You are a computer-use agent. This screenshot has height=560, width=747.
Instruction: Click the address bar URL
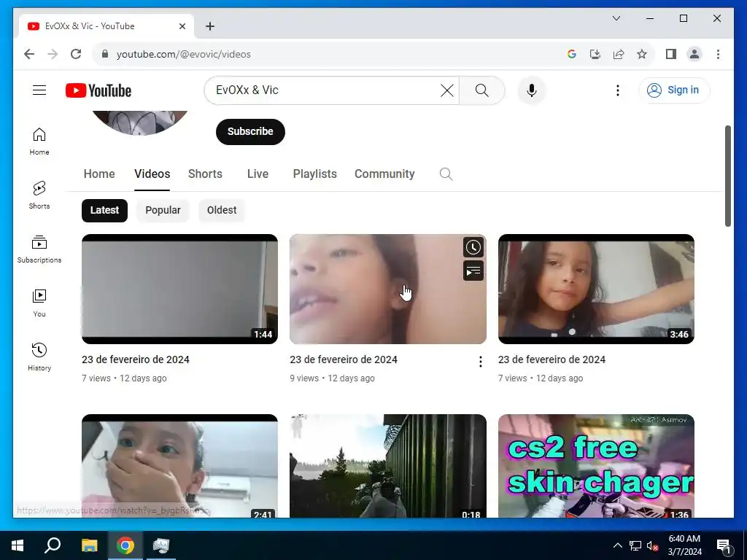coord(183,54)
